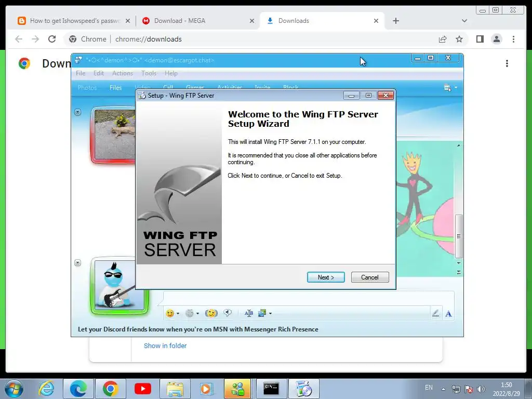Launch Microsoft Edge from taskbar

click(x=78, y=389)
